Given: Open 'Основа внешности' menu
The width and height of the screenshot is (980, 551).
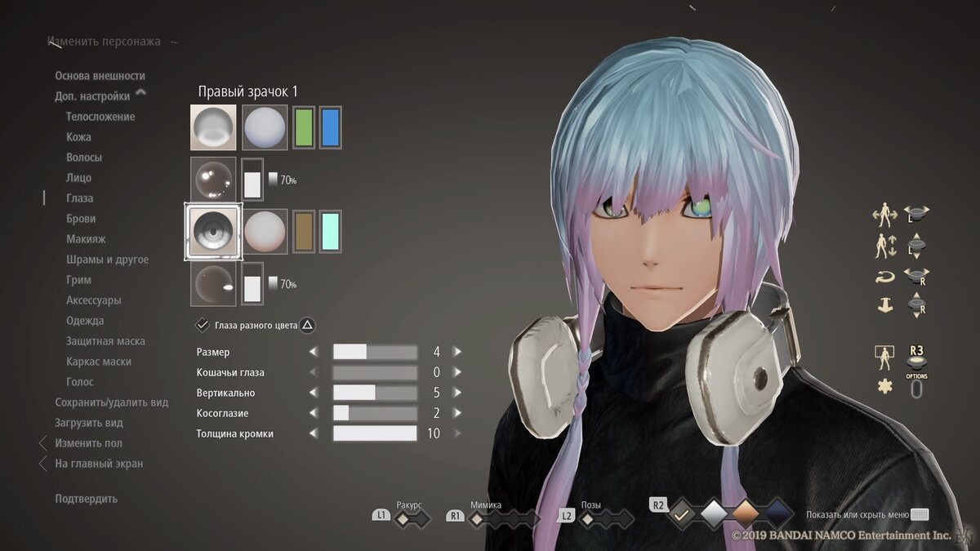Looking at the screenshot, I should click(100, 76).
